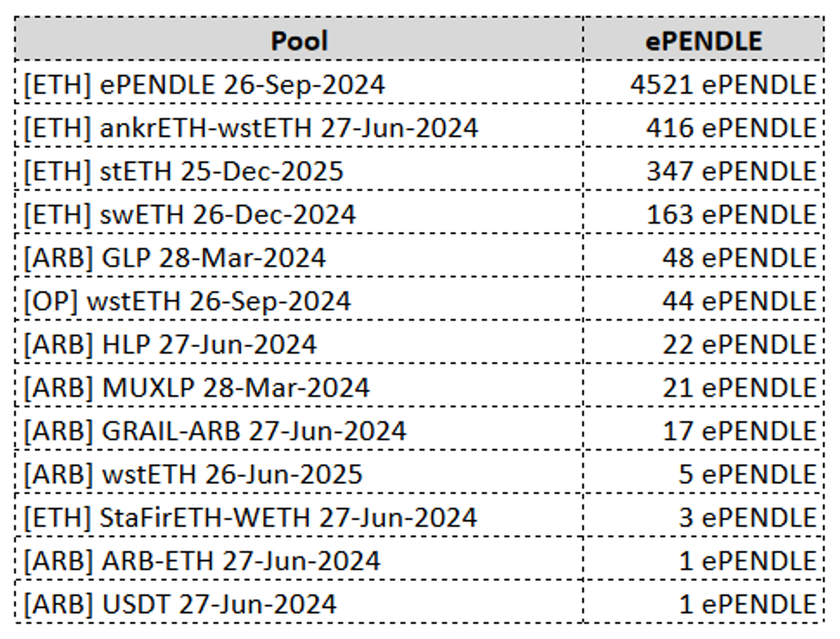Select the ARB-ETH 27-Jun-2024 pool cell
Image resolution: width=840 pixels, height=639 pixels.
click(x=202, y=561)
